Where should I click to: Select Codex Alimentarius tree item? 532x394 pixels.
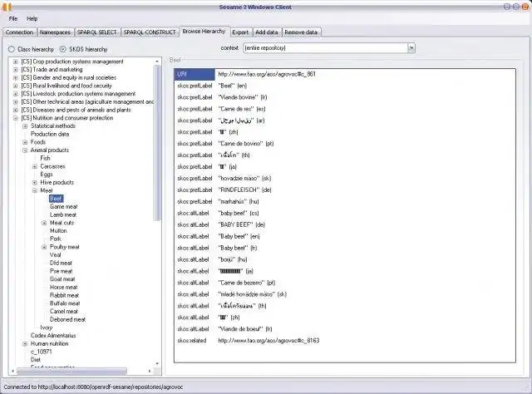(53, 336)
